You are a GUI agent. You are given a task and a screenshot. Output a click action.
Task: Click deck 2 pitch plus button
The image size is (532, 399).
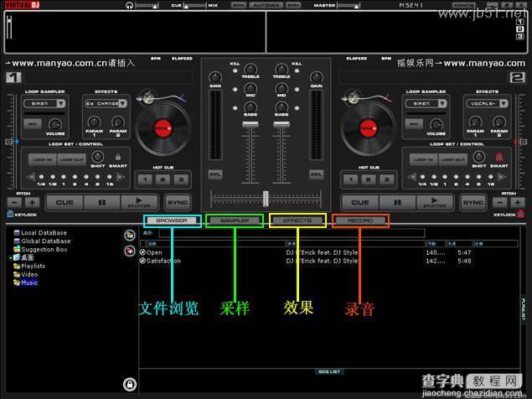(518, 203)
